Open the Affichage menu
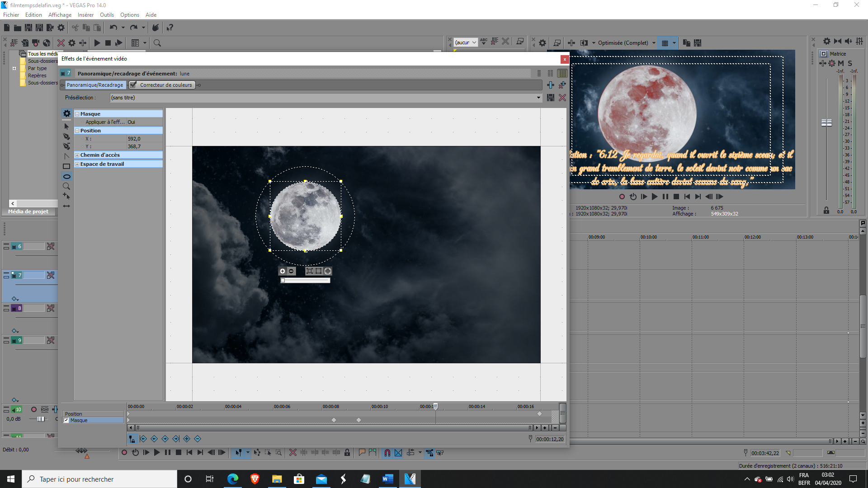 coord(60,15)
